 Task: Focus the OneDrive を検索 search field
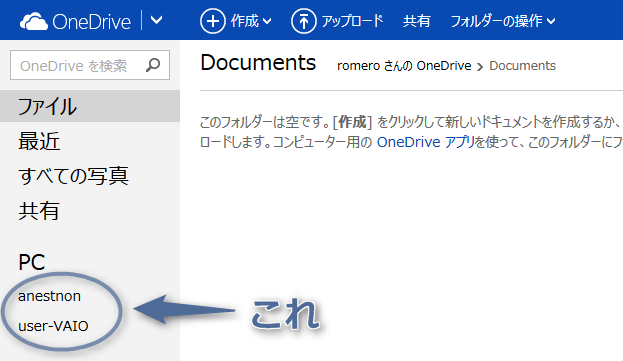coord(90,65)
